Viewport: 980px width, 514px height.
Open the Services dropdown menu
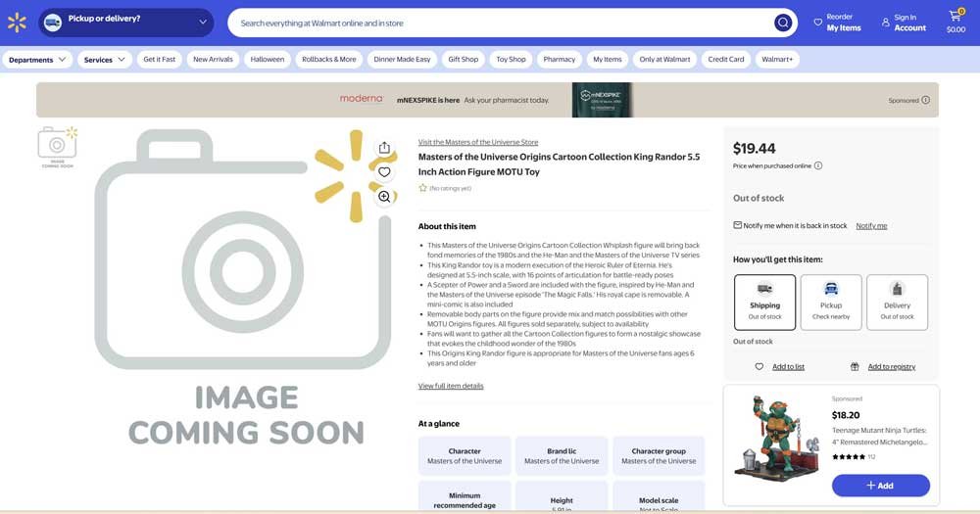105,60
